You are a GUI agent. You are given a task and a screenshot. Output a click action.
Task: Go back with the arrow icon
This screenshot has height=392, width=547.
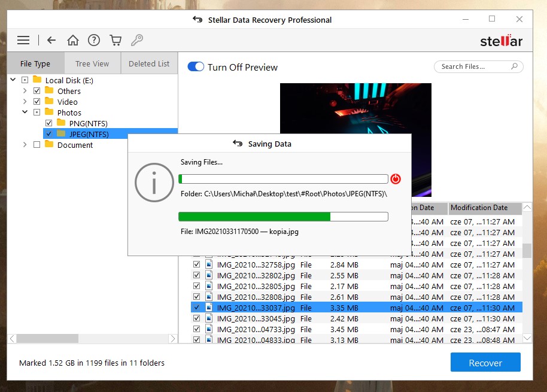(51, 40)
